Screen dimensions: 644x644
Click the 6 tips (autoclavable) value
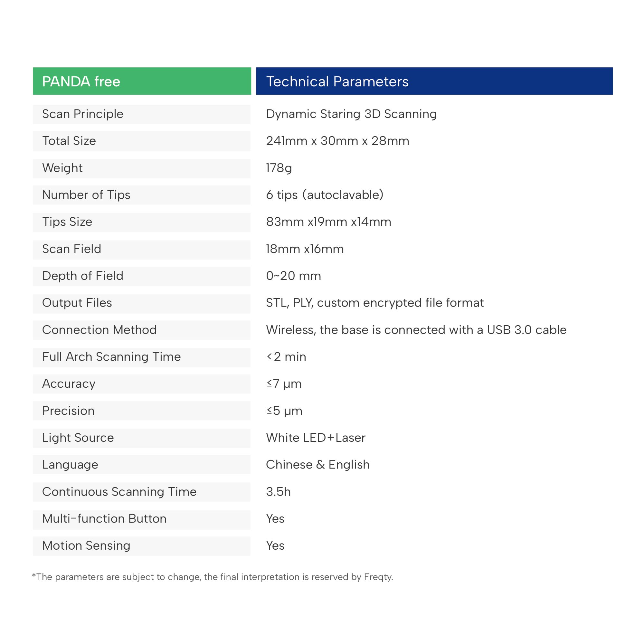tap(325, 195)
